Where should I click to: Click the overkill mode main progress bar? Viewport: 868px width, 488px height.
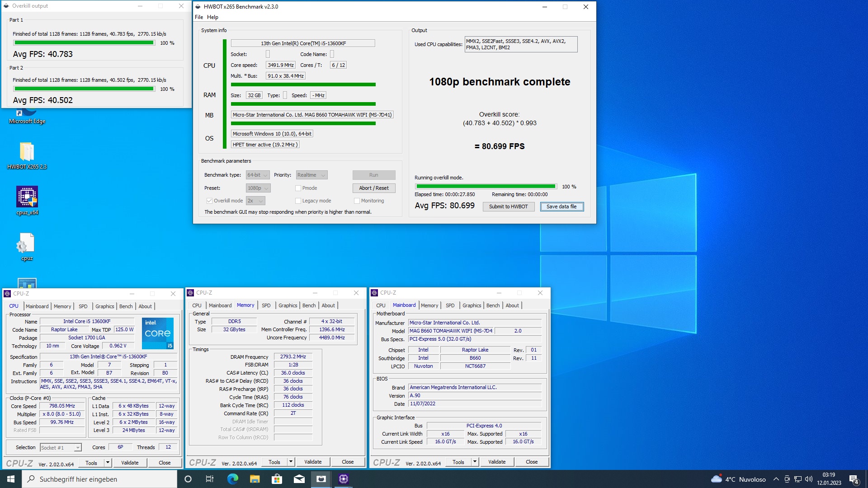[486, 187]
